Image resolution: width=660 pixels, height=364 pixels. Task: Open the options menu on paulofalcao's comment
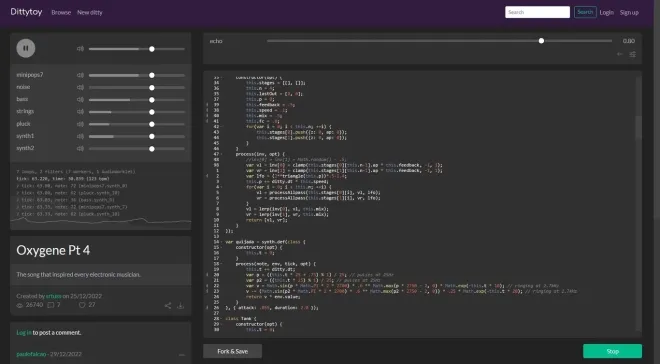pyautogui.click(x=181, y=354)
